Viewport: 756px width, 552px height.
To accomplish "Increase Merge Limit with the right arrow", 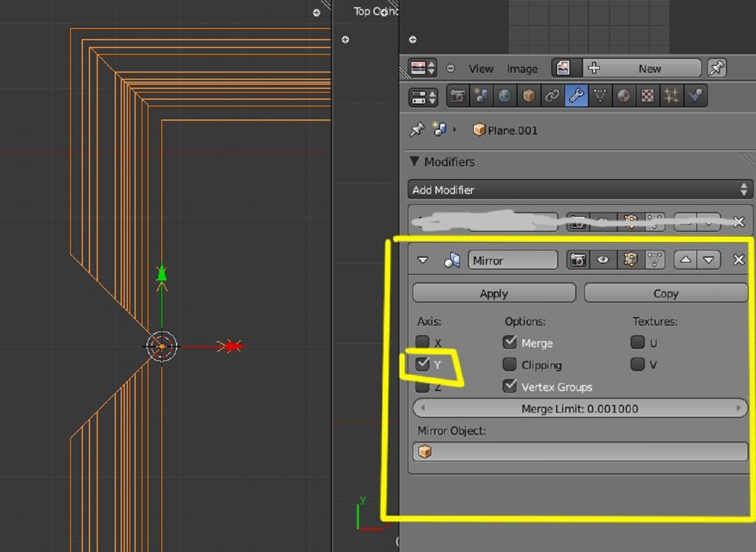I will pyautogui.click(x=738, y=408).
